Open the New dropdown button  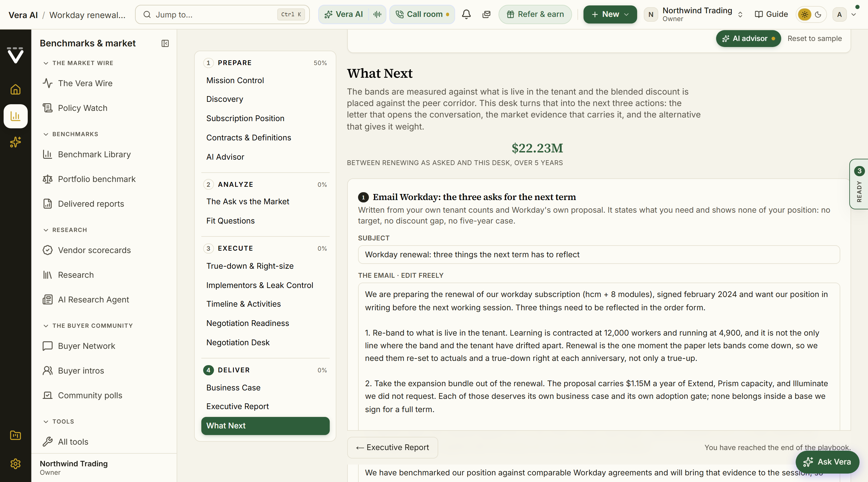pos(610,14)
